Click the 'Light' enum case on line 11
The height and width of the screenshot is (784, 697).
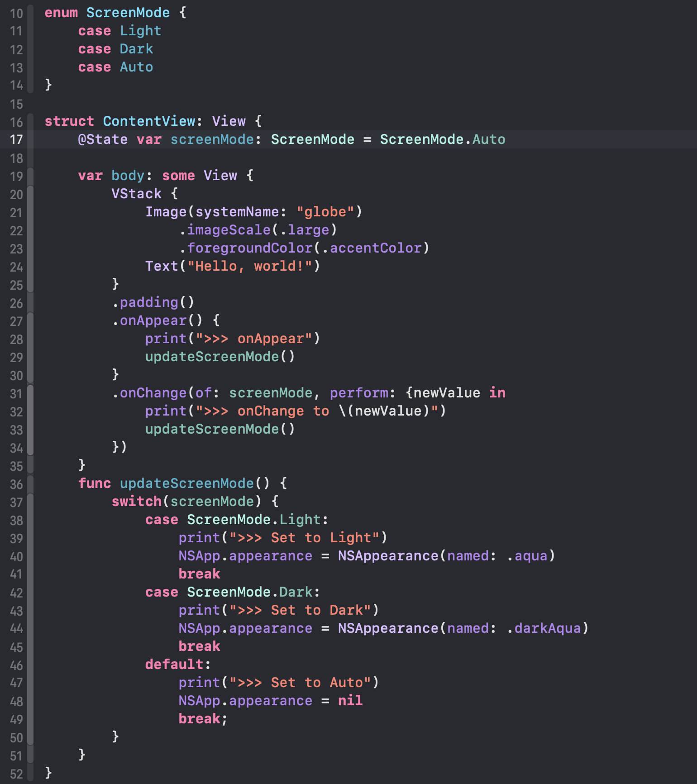click(x=141, y=31)
